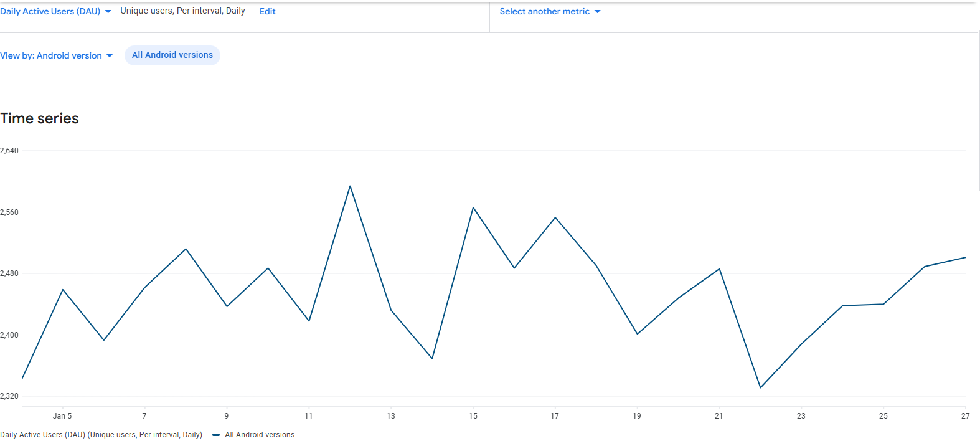Click the 27 x-axis date label
980x446 pixels.
(x=966, y=416)
